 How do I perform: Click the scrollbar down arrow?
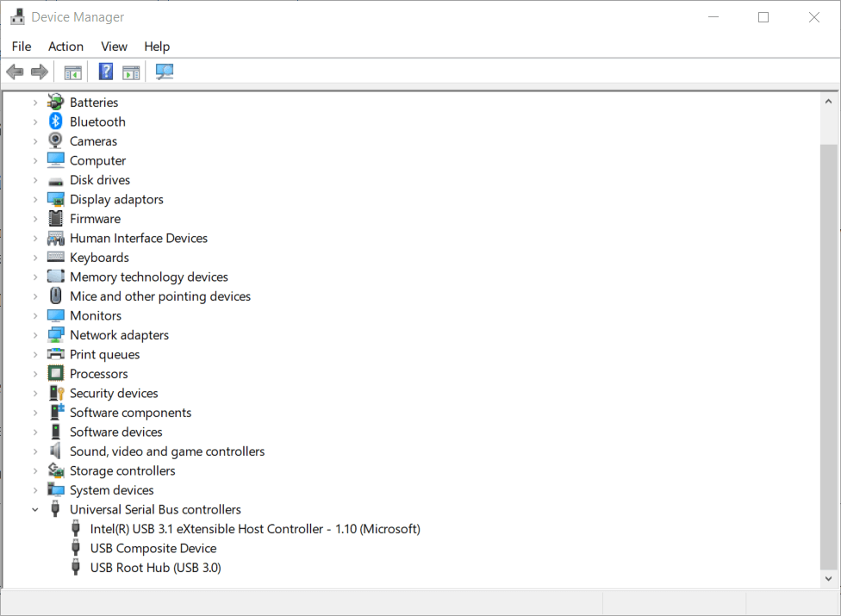click(828, 578)
